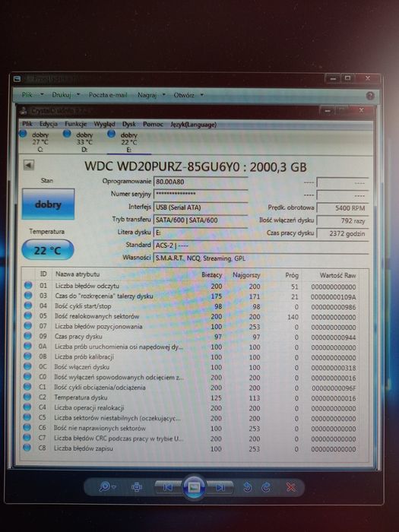Click the Oprogramowanie field 80.00A80
Viewport: 399px width, 532px height.
pos(201,182)
